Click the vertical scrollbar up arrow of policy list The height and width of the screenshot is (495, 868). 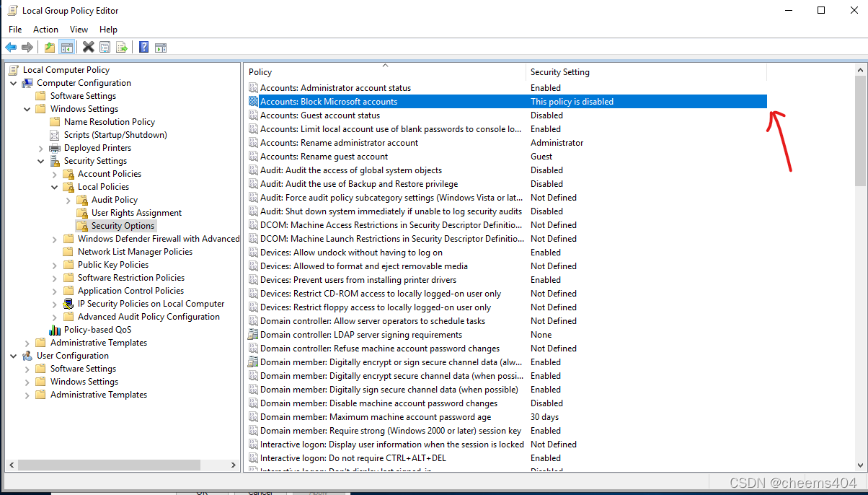click(x=860, y=71)
